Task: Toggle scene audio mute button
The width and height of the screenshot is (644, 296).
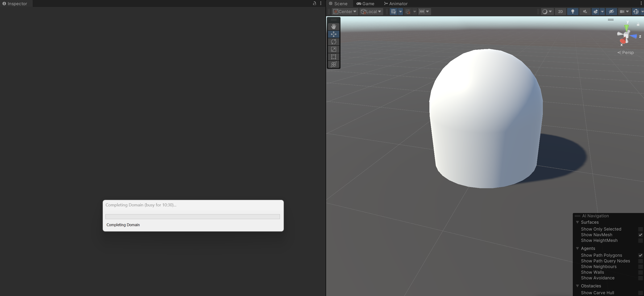Action: (585, 12)
